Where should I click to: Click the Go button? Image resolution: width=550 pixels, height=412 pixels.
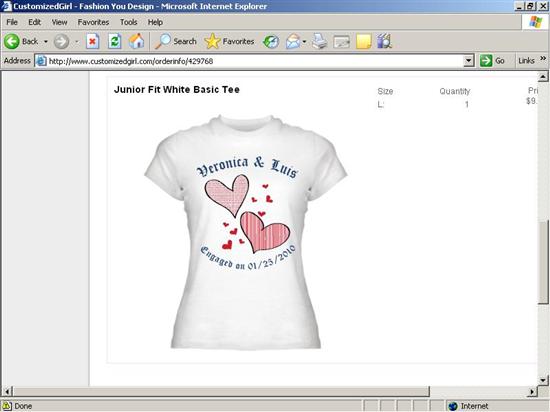492,61
